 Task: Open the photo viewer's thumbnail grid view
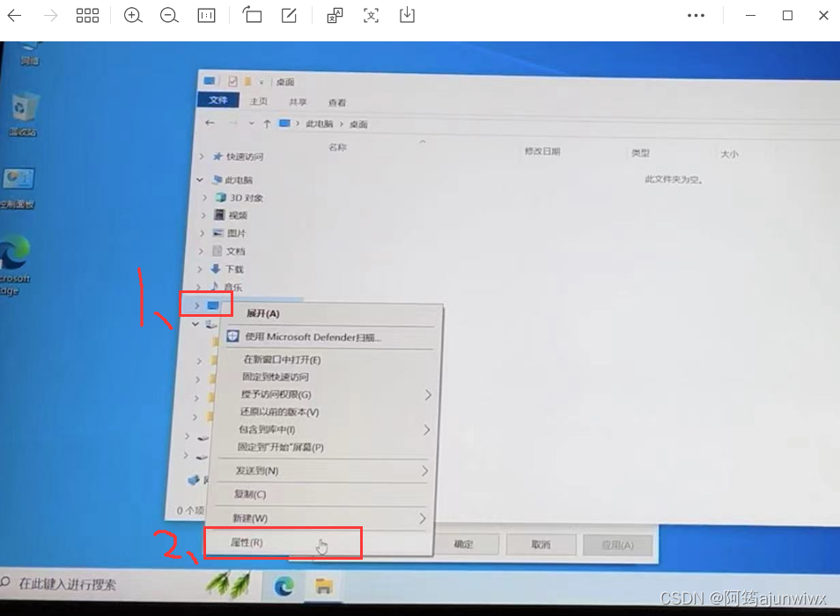pyautogui.click(x=87, y=16)
